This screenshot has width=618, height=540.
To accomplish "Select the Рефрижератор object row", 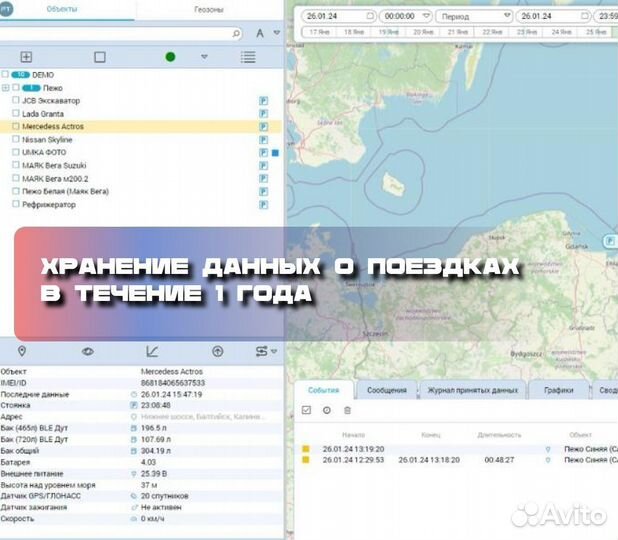I will (x=141, y=204).
